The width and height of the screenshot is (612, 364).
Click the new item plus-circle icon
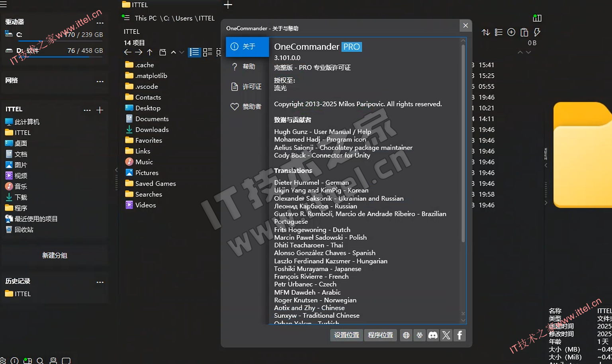(x=511, y=32)
